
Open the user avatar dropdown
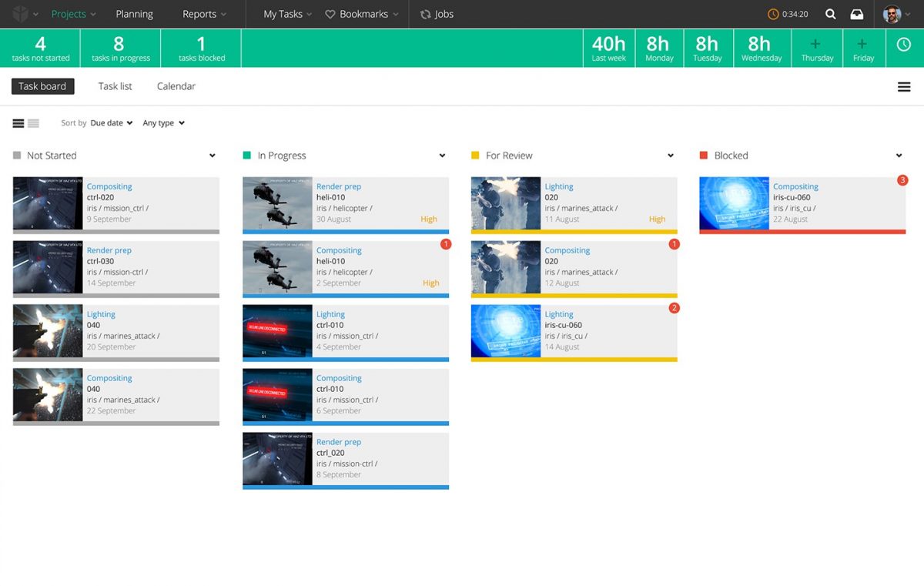pyautogui.click(x=894, y=14)
